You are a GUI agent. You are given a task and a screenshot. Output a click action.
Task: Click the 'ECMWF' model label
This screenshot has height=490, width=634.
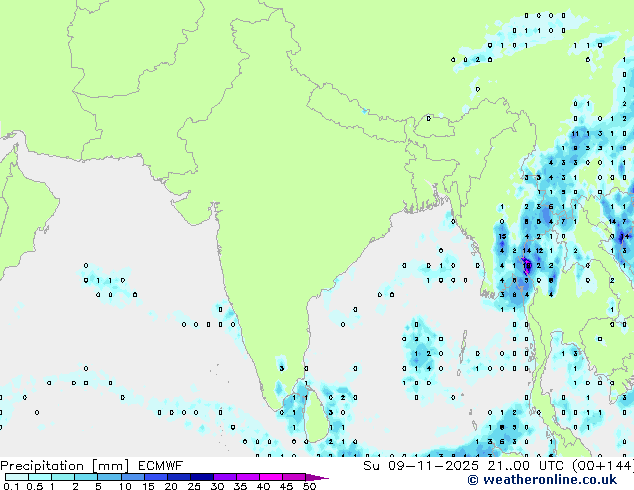pos(161,465)
